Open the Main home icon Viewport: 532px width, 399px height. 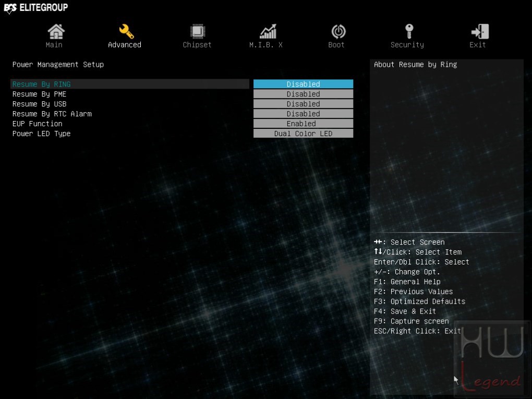pyautogui.click(x=56, y=31)
